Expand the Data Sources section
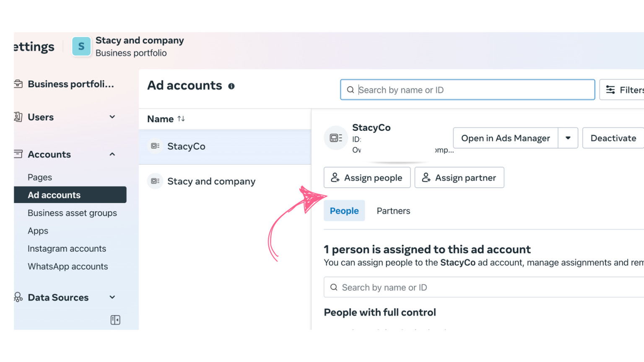This screenshot has height=362, width=644. click(x=112, y=297)
